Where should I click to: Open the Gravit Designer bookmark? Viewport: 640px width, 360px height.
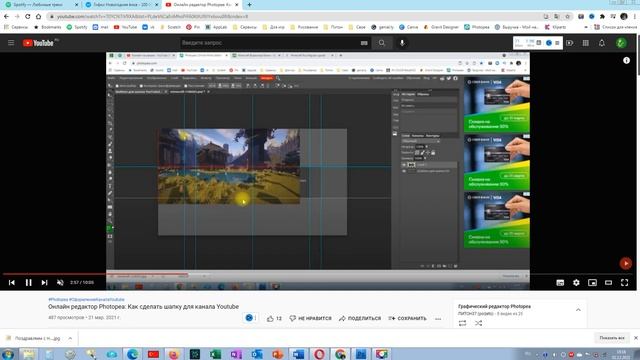point(441,27)
